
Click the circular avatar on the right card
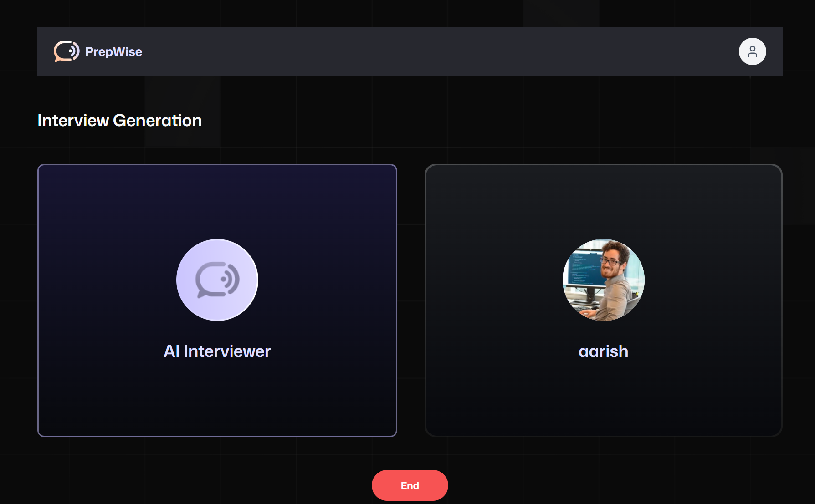pyautogui.click(x=603, y=280)
